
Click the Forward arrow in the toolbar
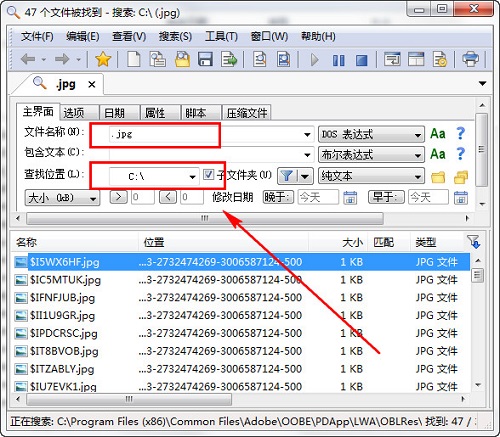[62, 60]
